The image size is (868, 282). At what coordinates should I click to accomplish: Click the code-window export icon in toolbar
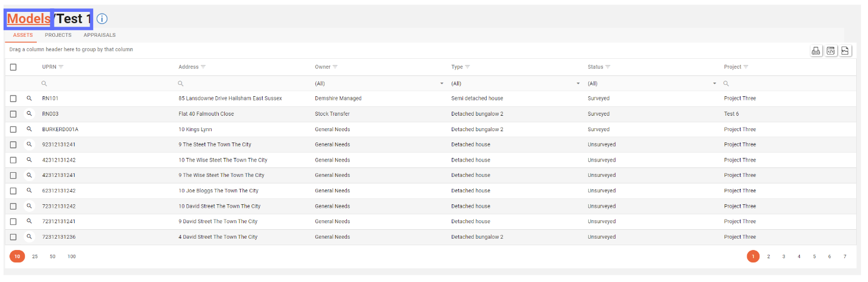click(x=831, y=51)
